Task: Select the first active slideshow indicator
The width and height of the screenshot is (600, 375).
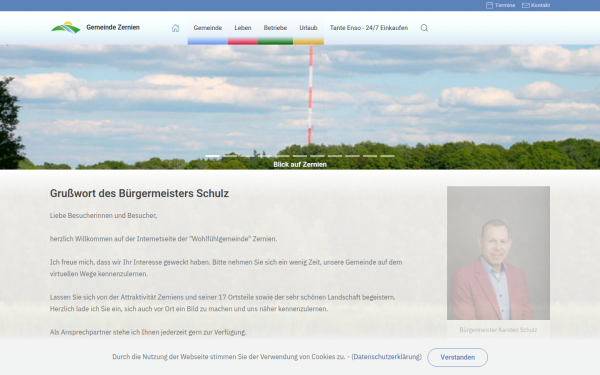Action: pos(212,156)
